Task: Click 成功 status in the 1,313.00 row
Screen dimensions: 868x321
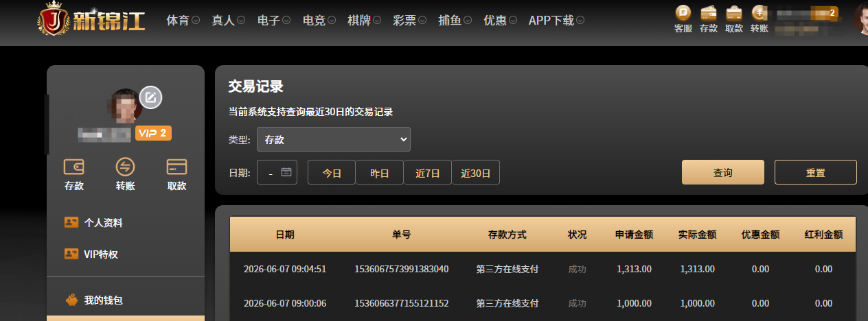Action: (578, 269)
